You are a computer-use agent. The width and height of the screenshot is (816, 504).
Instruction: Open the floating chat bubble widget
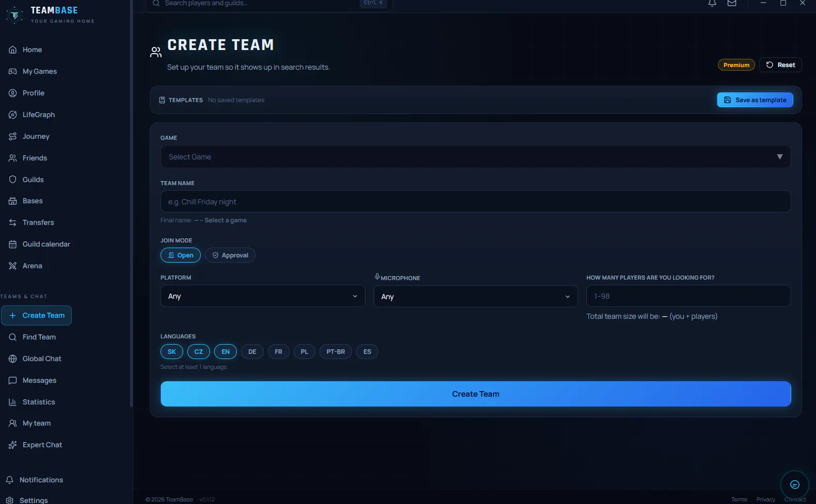795,485
